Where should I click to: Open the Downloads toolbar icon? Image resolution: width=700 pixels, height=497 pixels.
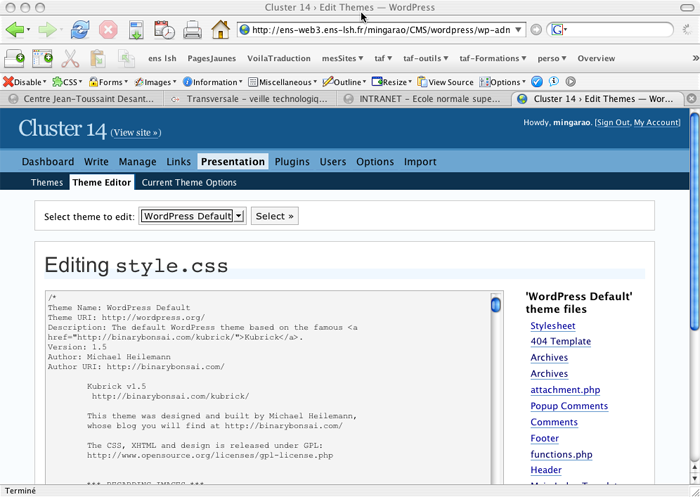(136, 30)
